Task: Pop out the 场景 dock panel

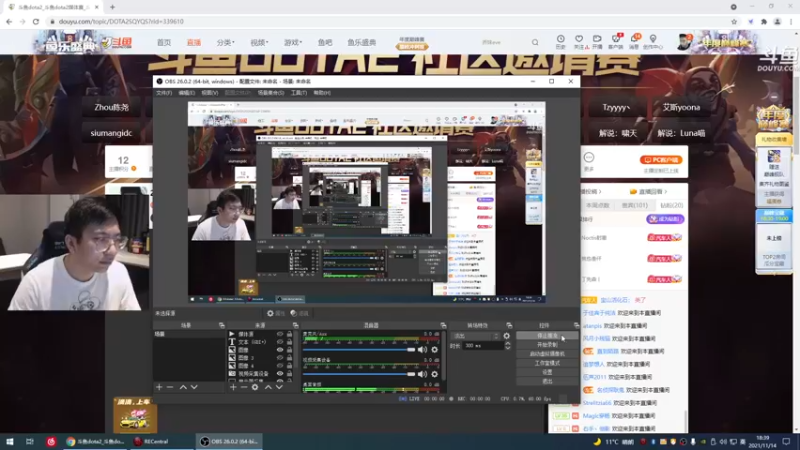Action: pos(221,325)
